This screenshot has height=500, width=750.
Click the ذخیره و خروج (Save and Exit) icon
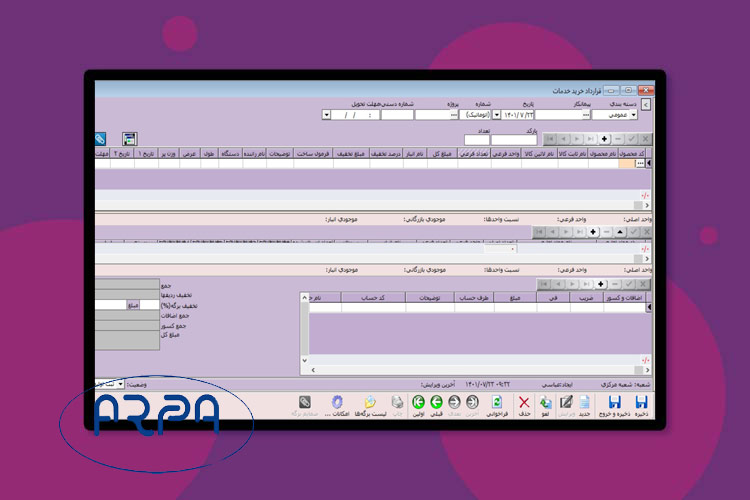(x=612, y=403)
